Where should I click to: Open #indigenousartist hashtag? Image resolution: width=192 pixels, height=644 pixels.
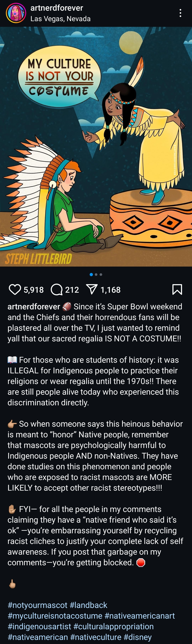(x=39, y=627)
